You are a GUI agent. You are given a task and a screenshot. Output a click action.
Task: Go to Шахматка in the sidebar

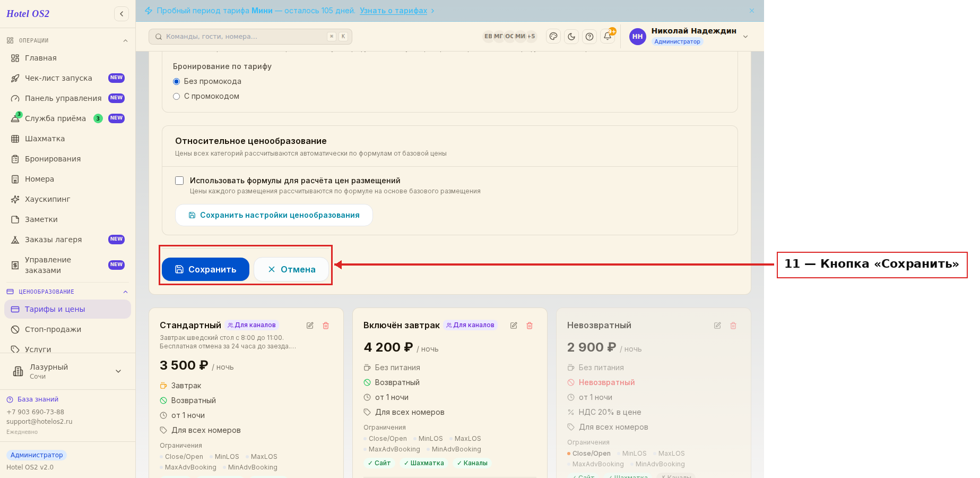(x=67, y=139)
